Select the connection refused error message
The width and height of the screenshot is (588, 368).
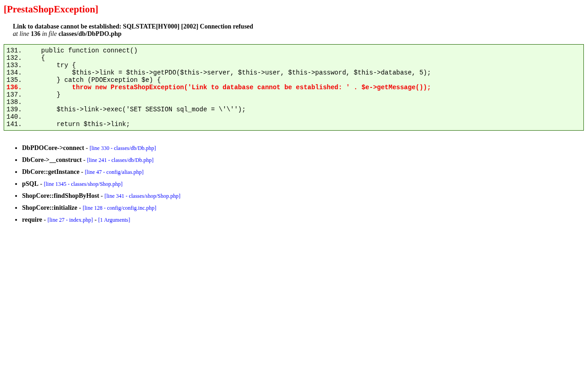133,27
